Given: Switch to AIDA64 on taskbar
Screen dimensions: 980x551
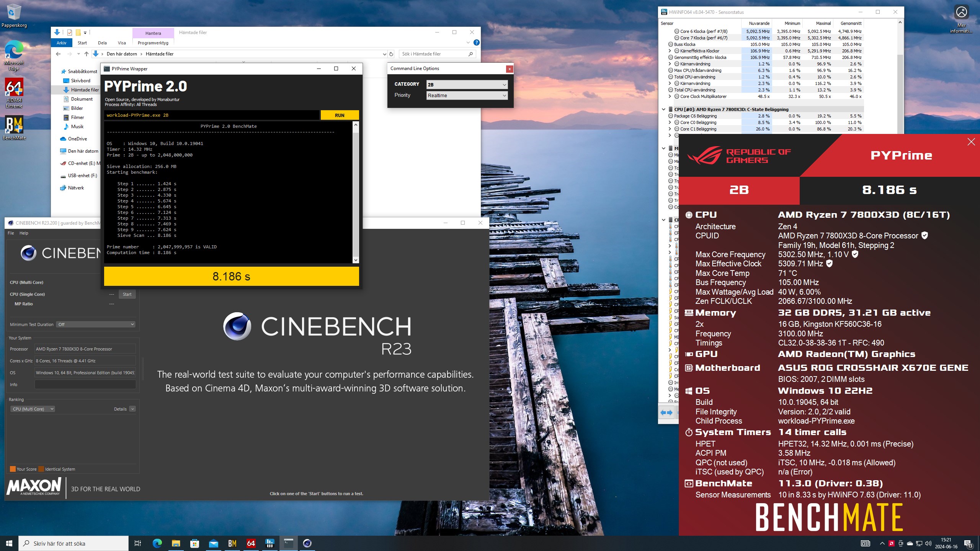Looking at the screenshot, I should pyautogui.click(x=251, y=543).
